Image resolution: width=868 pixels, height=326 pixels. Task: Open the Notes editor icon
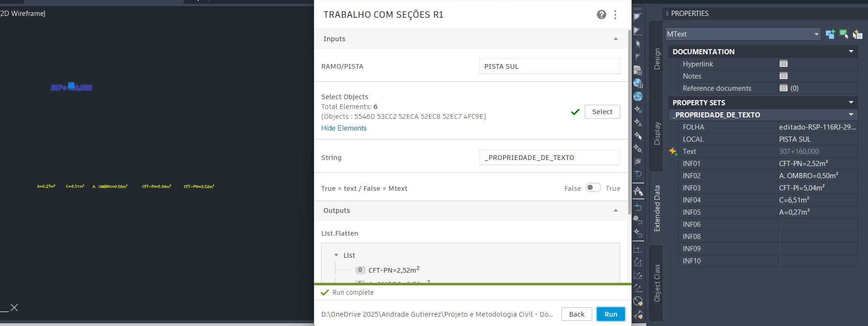(784, 76)
